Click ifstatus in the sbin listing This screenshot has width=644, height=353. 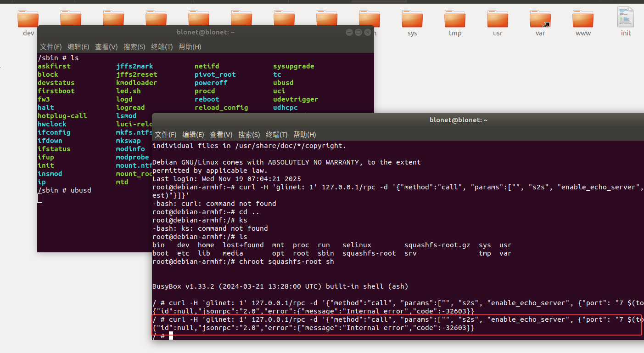click(x=54, y=149)
